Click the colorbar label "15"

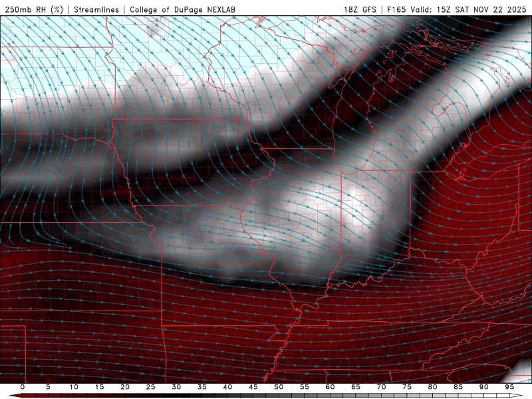click(99, 387)
